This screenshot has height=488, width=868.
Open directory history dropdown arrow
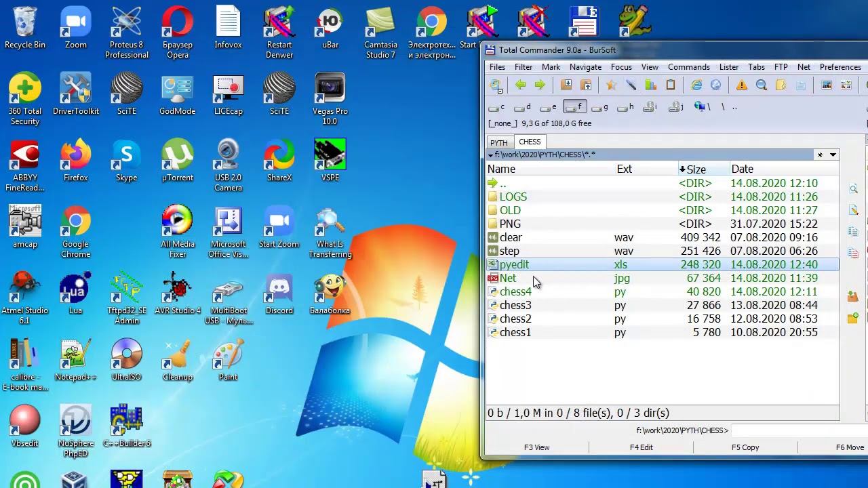click(833, 155)
